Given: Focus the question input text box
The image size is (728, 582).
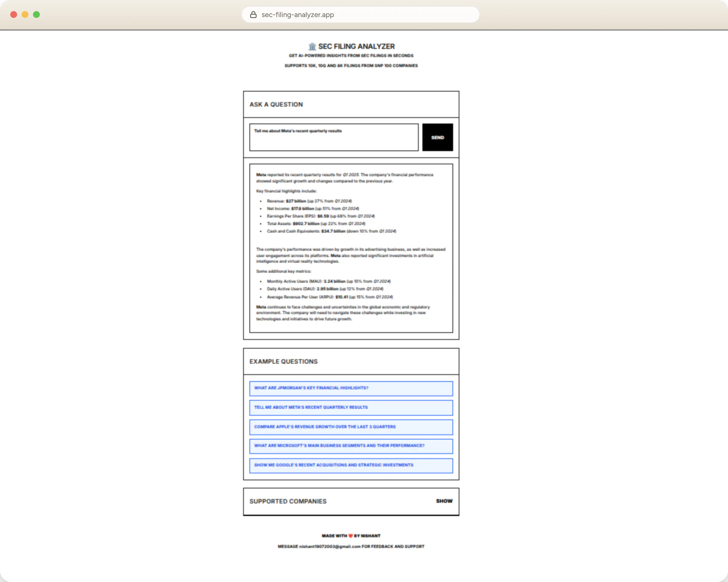Looking at the screenshot, I should tap(334, 137).
